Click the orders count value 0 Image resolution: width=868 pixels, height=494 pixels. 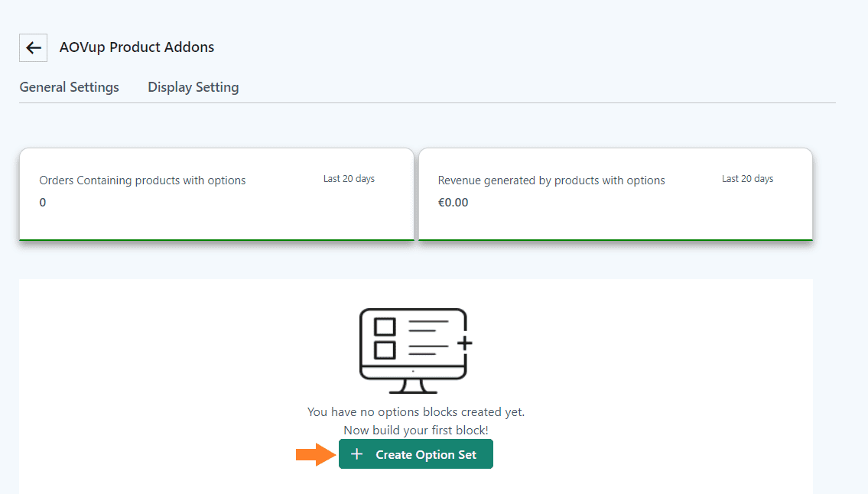click(43, 203)
